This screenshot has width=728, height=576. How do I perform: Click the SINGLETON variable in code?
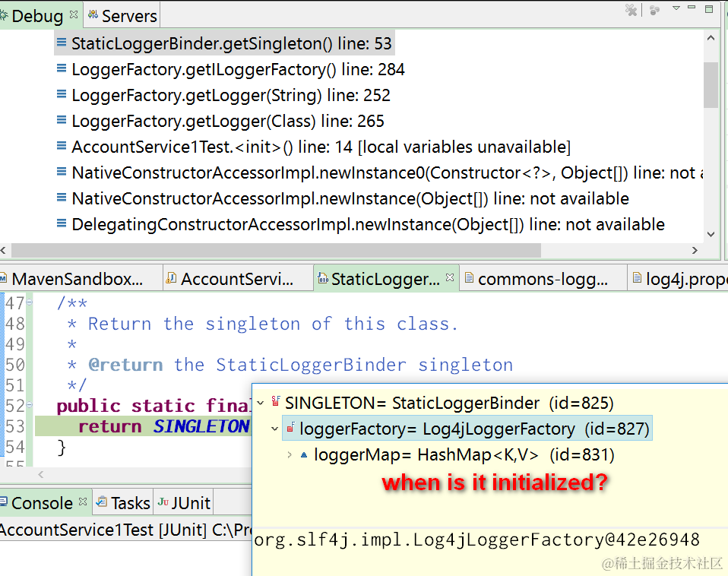201,426
